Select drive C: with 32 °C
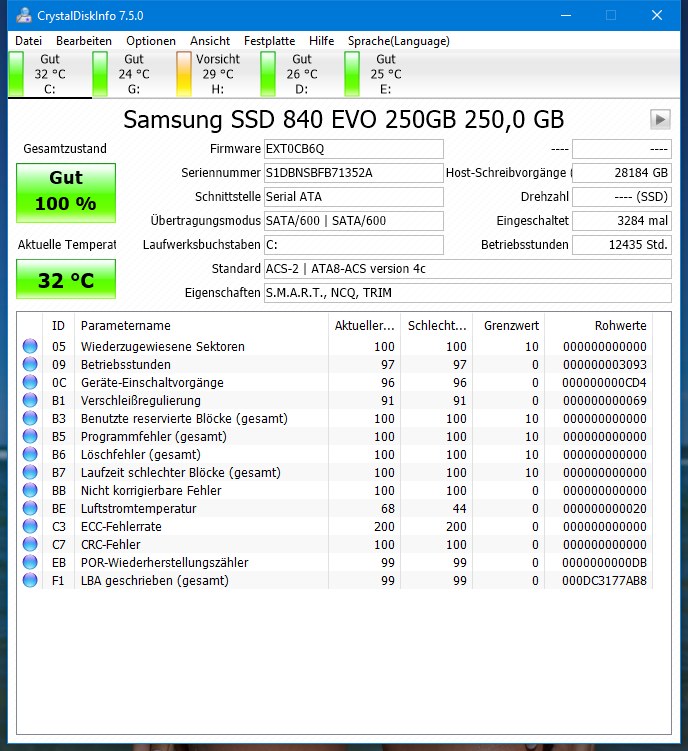This screenshot has width=688, height=751. (x=49, y=74)
